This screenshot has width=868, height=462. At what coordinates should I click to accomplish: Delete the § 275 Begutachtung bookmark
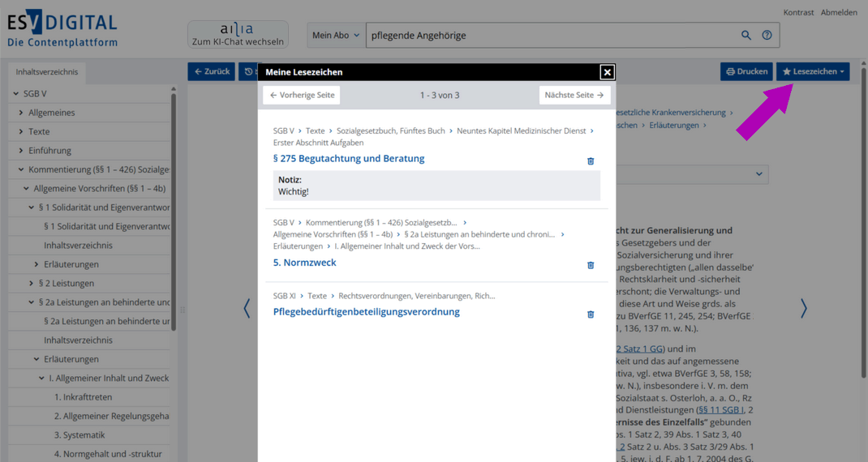591,161
